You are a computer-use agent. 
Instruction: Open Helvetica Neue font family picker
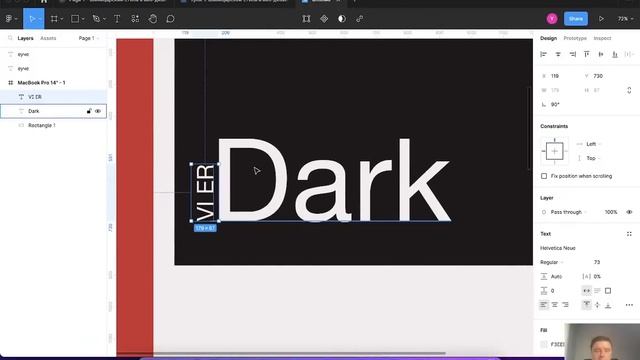558,248
